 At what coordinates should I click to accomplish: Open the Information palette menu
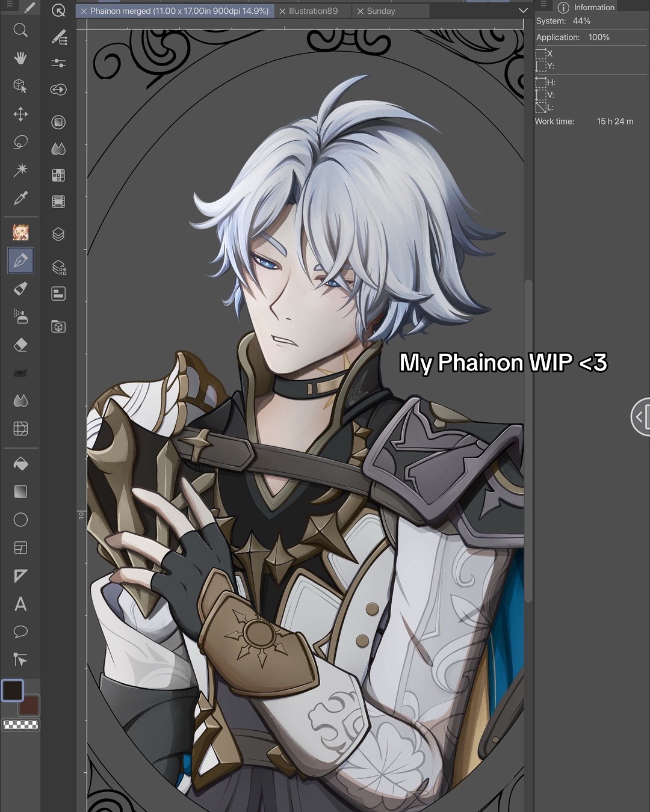[543, 4]
